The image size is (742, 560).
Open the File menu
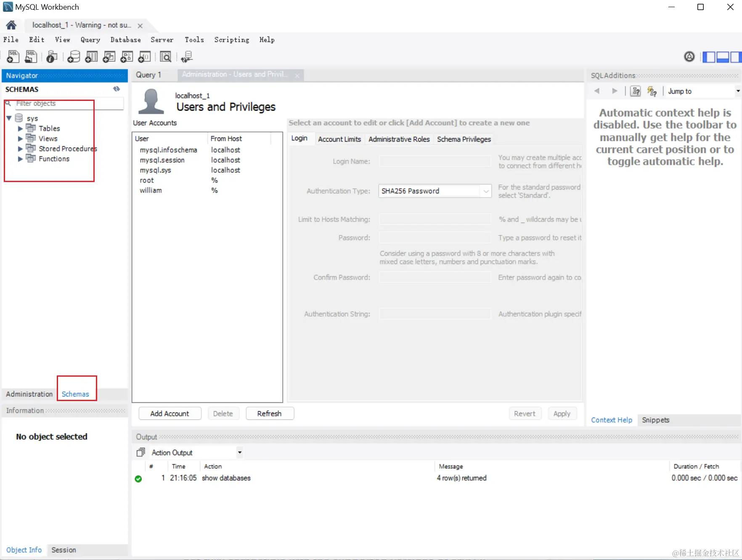click(x=11, y=40)
